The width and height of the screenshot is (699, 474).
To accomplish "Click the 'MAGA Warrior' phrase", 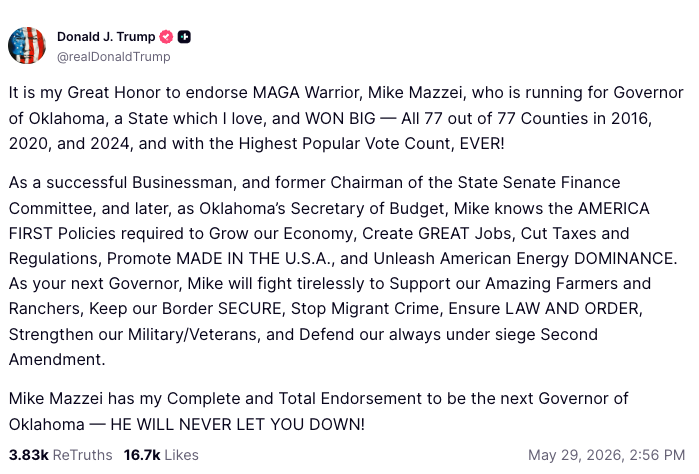I will tap(308, 93).
